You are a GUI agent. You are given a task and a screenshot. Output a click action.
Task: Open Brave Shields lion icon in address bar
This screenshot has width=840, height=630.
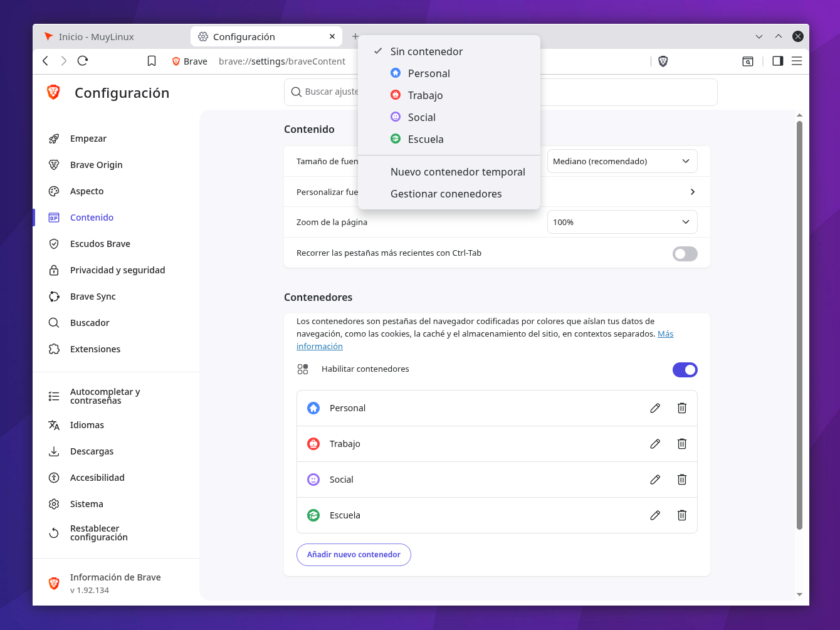[x=663, y=61]
